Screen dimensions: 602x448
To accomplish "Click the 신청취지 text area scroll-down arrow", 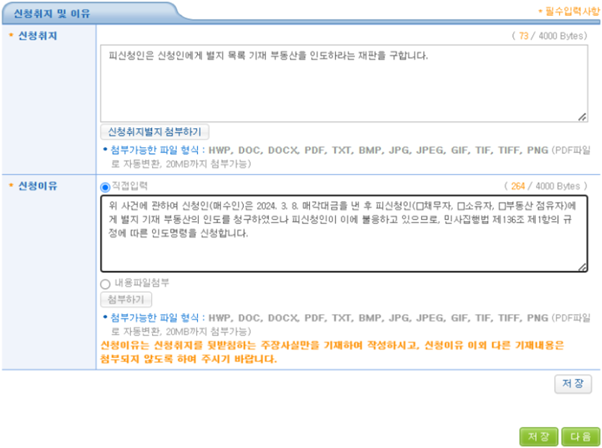I will [x=582, y=113].
